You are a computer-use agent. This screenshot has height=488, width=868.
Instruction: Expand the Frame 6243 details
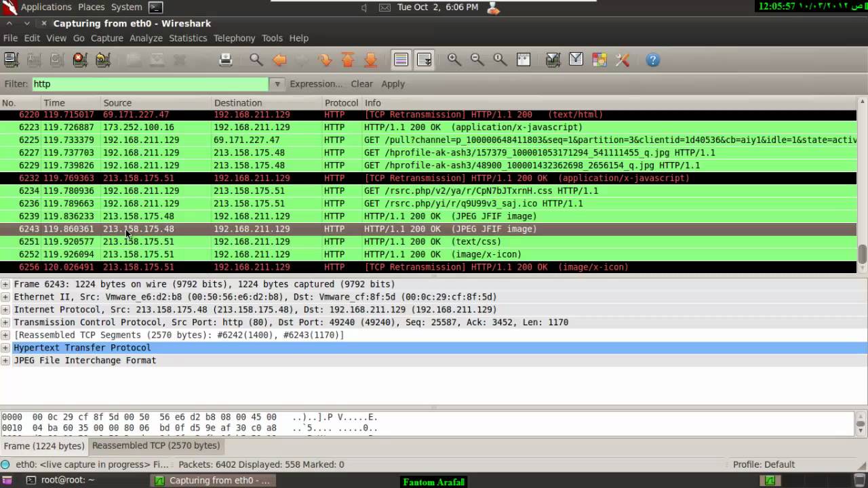tap(5, 284)
